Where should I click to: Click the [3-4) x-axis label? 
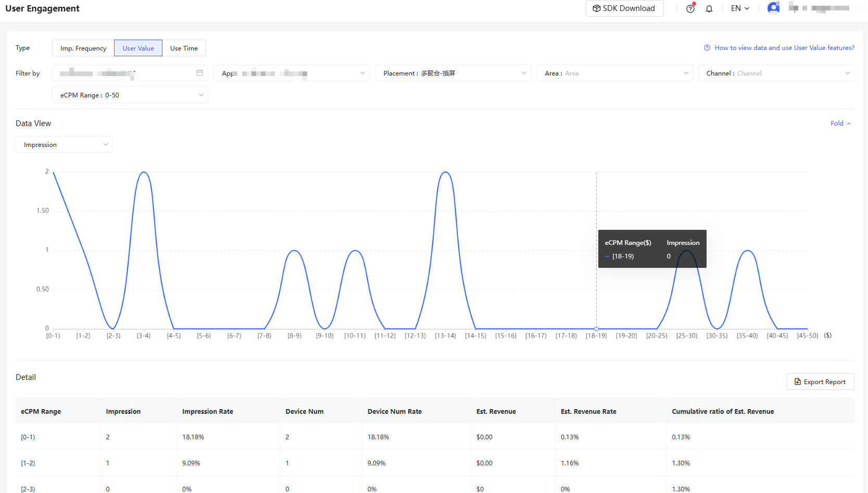[144, 336]
